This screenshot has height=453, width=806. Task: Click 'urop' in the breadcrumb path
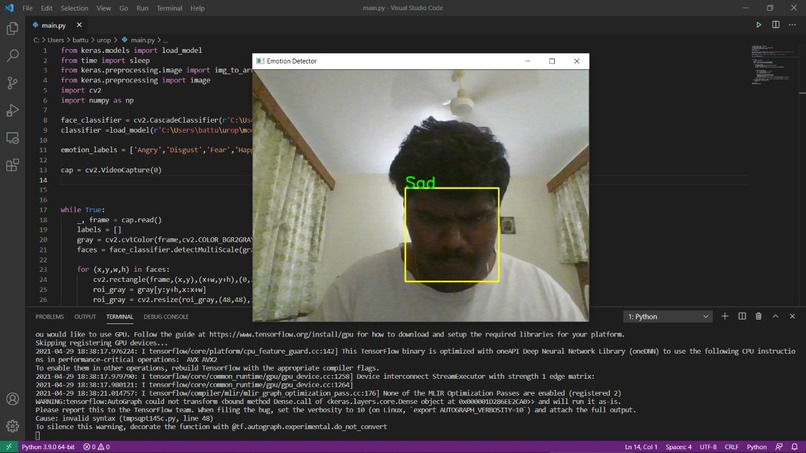(104, 40)
